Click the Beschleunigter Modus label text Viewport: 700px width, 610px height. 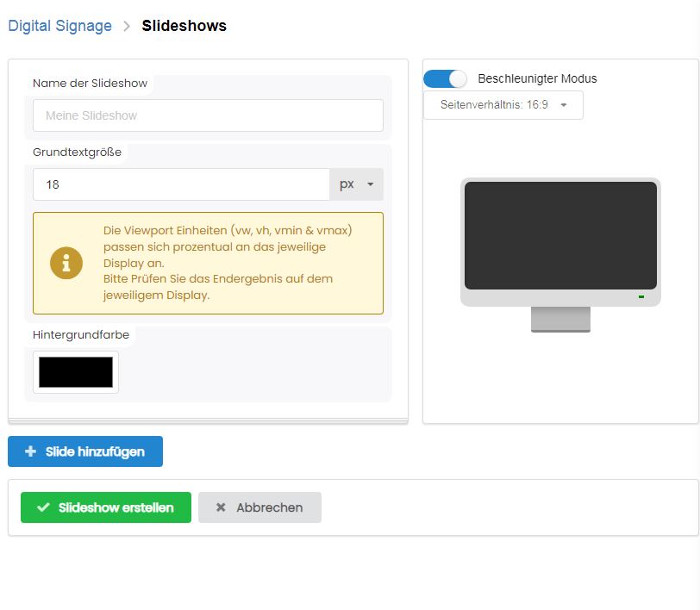pyautogui.click(x=537, y=78)
